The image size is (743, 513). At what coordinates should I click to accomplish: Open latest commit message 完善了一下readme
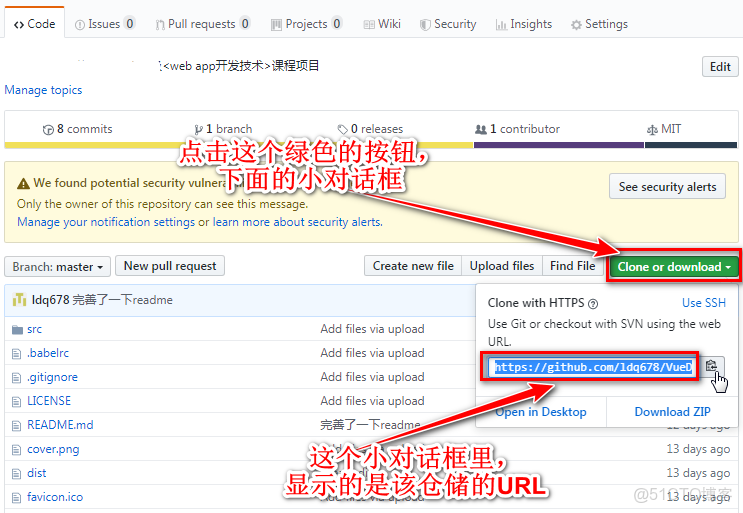pos(122,300)
